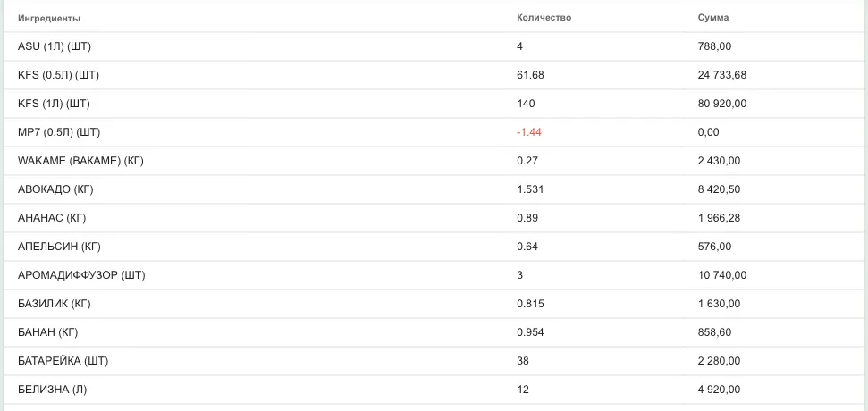Select the ASU (1Л) (ШТ) row
The image size is (868, 411).
[434, 46]
